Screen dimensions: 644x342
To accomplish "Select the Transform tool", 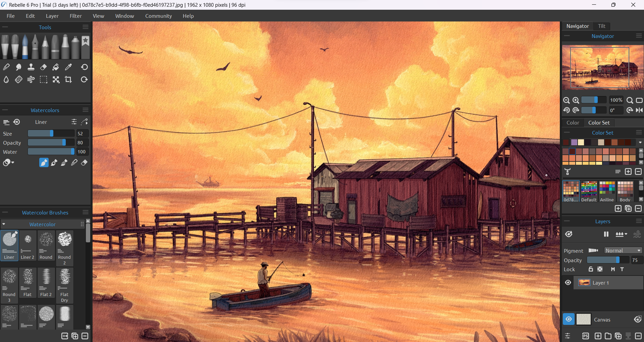I will point(56,80).
